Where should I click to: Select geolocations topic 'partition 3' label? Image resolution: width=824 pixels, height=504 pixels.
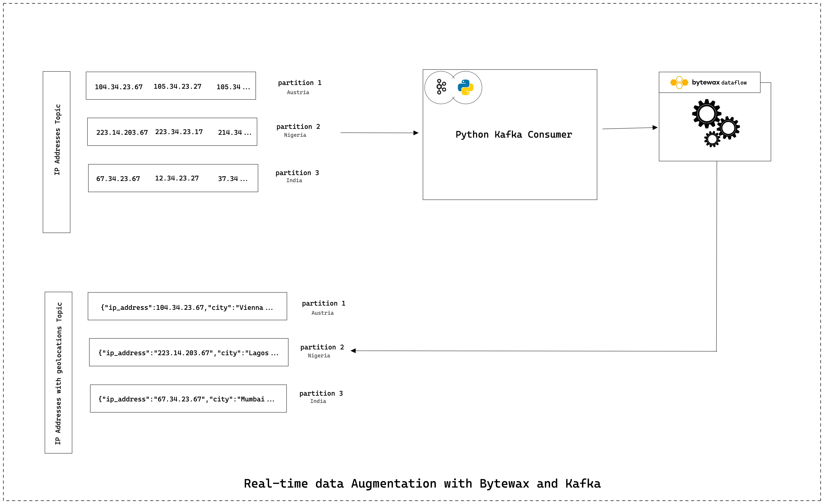pyautogui.click(x=321, y=393)
